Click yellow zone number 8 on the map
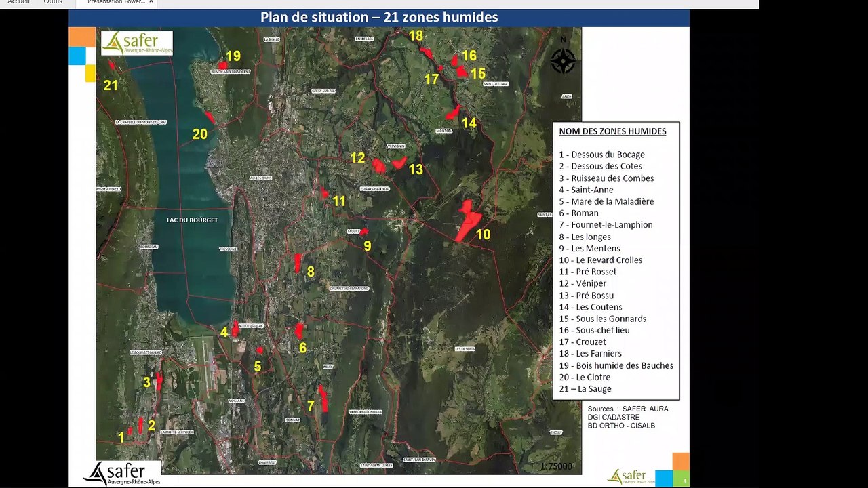The image size is (868, 488). pyautogui.click(x=311, y=272)
